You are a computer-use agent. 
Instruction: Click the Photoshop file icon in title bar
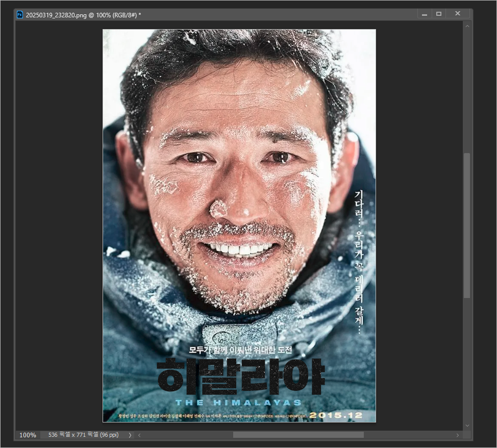point(20,15)
